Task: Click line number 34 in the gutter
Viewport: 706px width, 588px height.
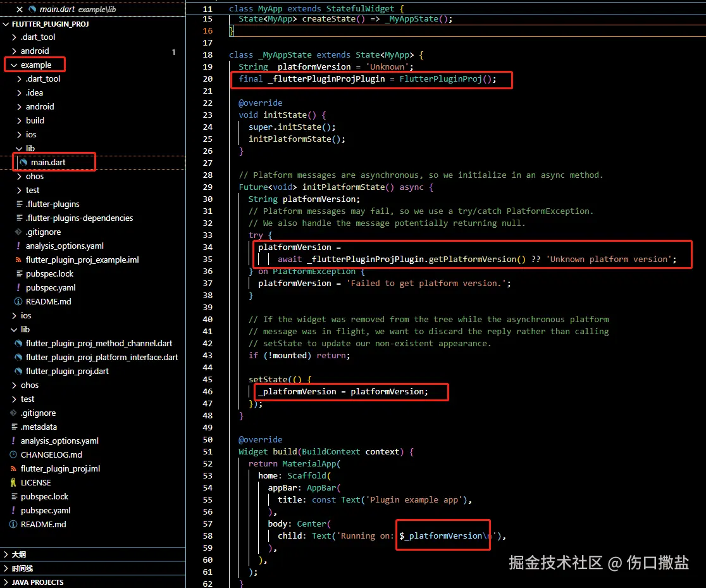Action: click(x=207, y=247)
